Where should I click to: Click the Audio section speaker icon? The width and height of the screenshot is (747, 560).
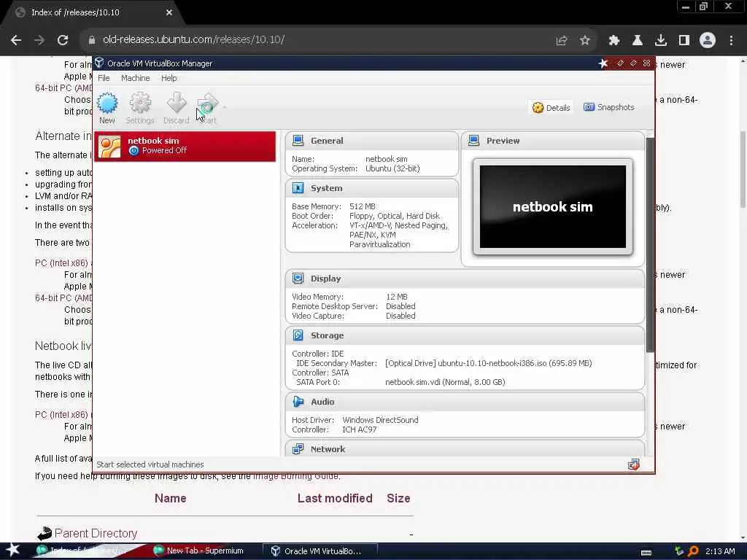[x=298, y=402]
